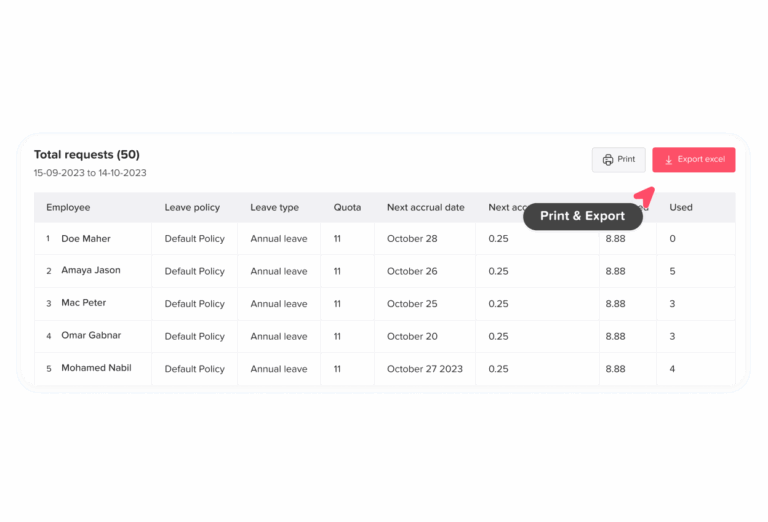Click Used value 5 for Amaya Jason
Screen dimensions: 768x522
[672, 271]
